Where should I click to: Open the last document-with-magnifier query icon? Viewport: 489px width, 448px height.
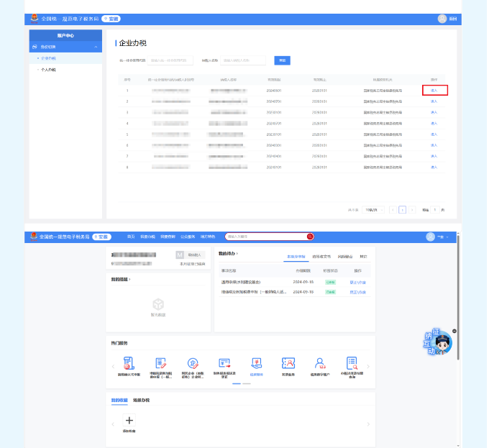click(352, 364)
